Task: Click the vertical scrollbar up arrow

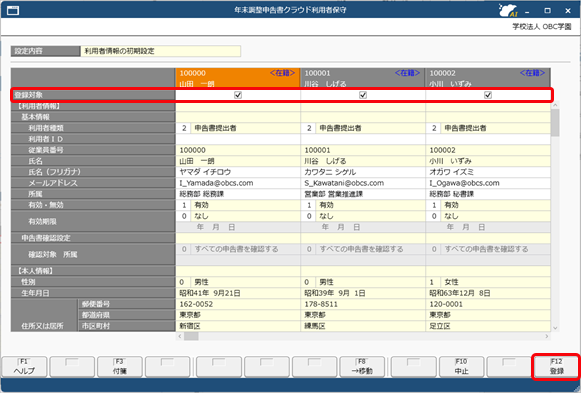Action: click(555, 105)
